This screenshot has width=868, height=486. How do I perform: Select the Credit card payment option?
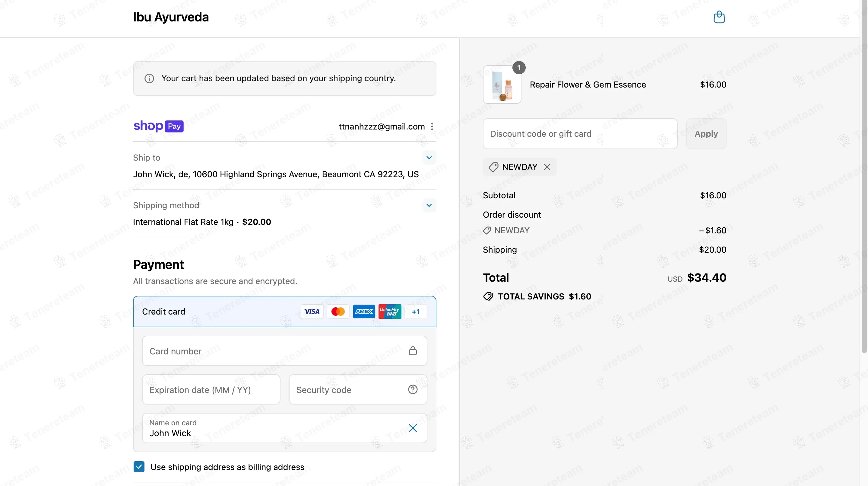coord(284,312)
